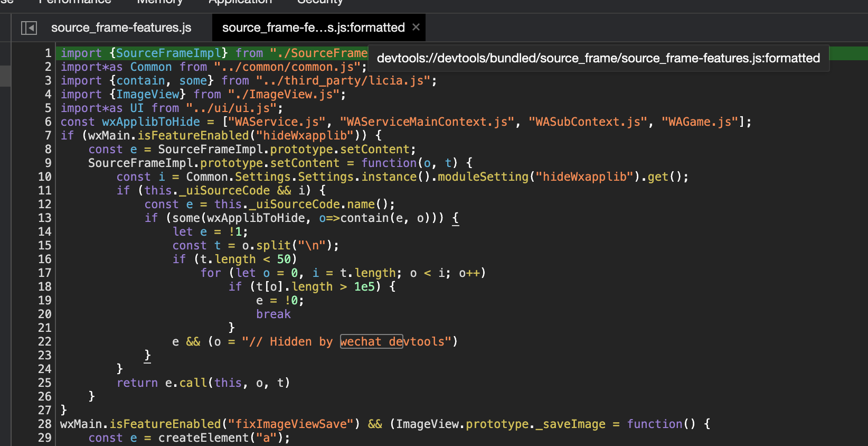Click moduleSetting call on line 10
Screen dimensions: 868x446
(x=483, y=176)
